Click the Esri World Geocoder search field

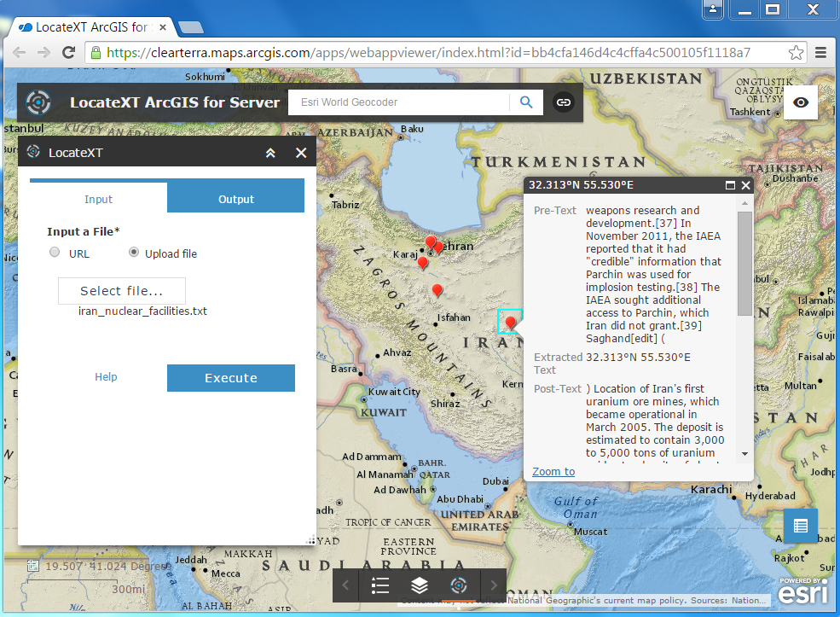point(399,102)
